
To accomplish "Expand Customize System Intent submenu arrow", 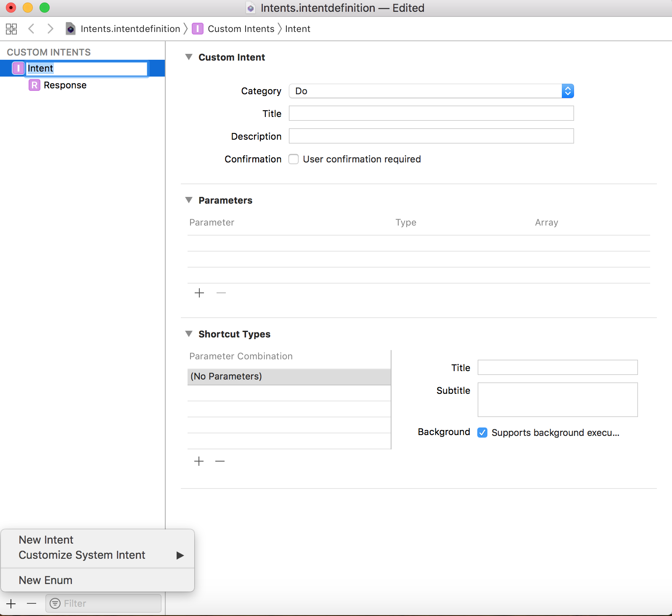I will [x=180, y=555].
